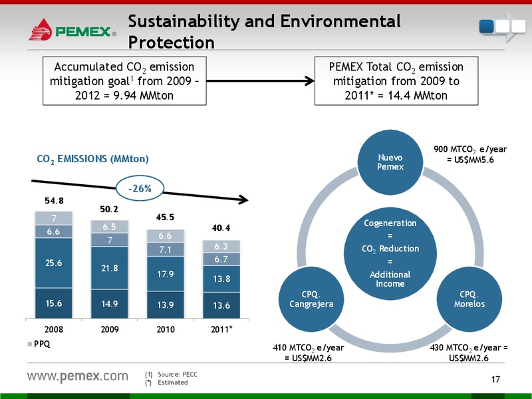
Task: Click the 2010 total value 45.5
Action: [165, 217]
